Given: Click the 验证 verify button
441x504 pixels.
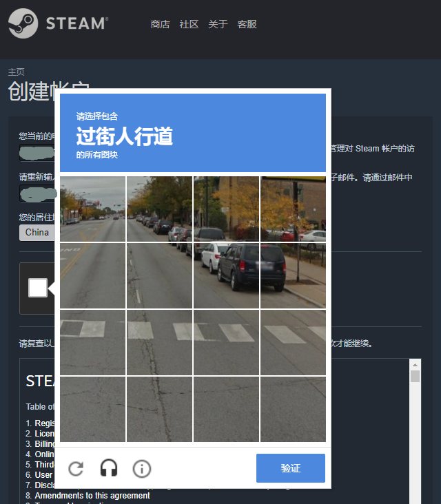Looking at the screenshot, I should [291, 468].
